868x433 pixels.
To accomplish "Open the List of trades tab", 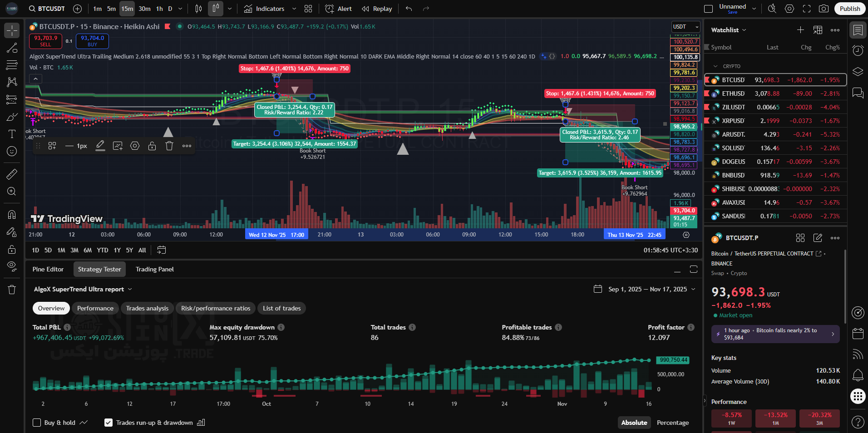I will (x=281, y=308).
